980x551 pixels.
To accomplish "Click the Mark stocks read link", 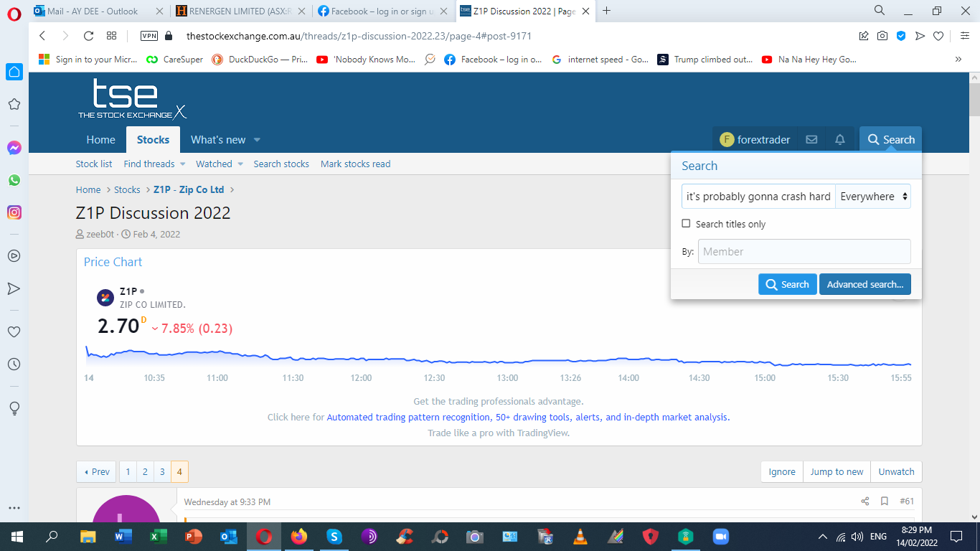I will (356, 164).
